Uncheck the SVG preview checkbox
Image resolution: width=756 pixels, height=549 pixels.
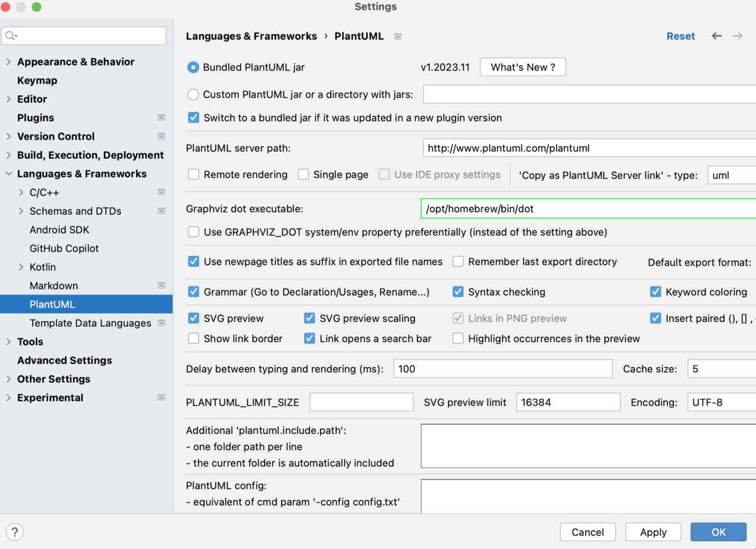194,319
